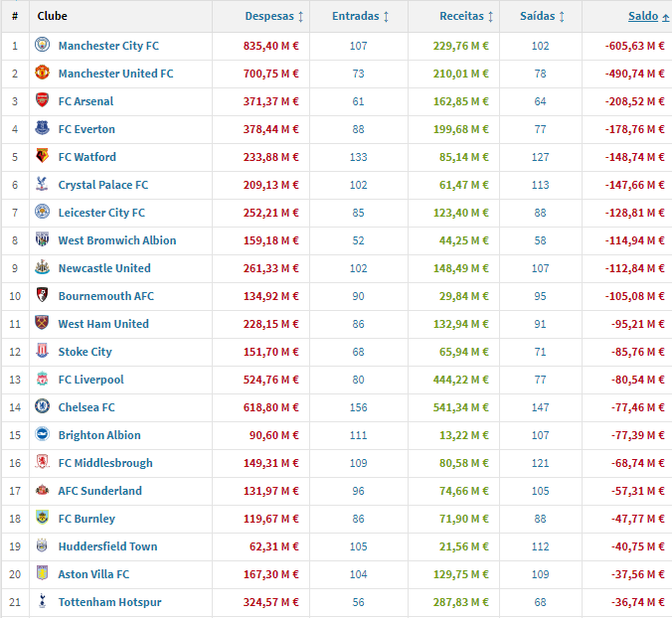
Task: Open the Leicester City FC club link
Action: click(101, 213)
